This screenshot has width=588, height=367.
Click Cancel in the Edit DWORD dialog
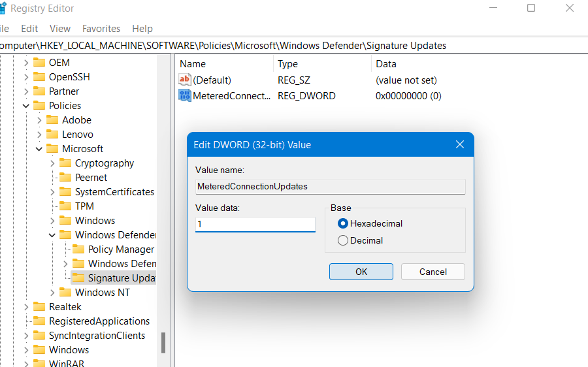coord(433,272)
